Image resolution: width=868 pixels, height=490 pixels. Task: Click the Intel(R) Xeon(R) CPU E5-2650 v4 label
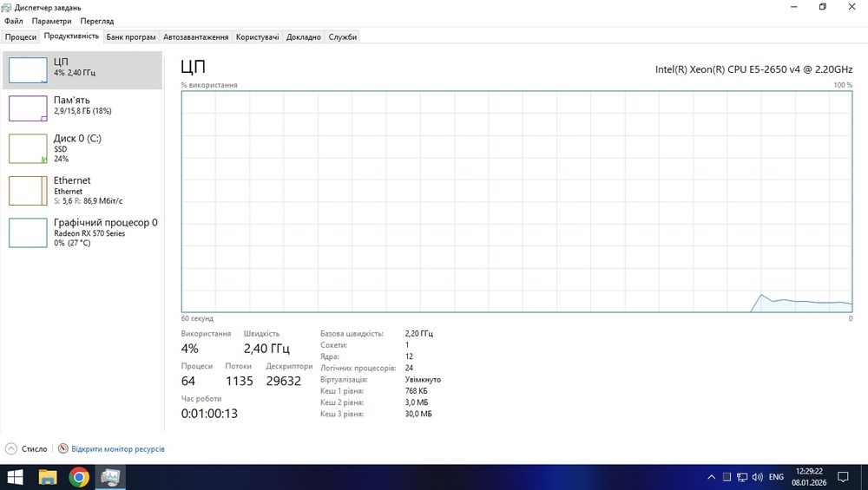point(753,69)
